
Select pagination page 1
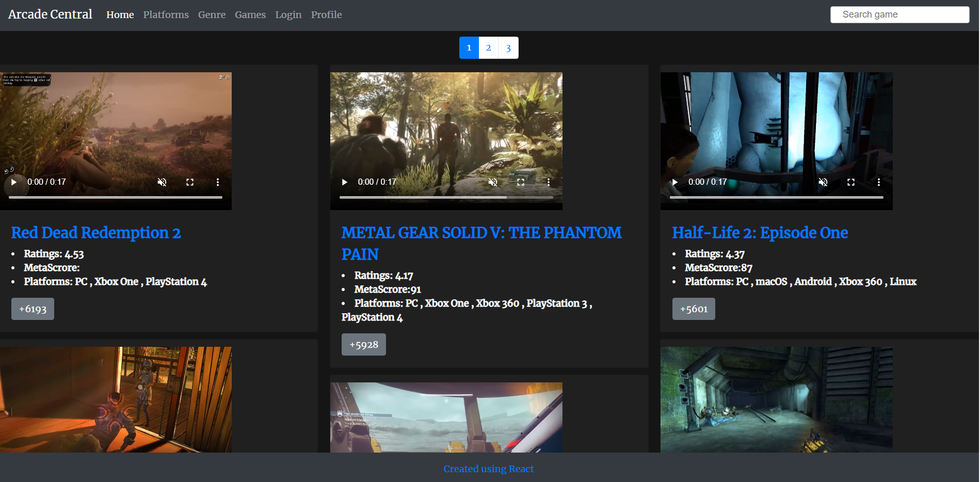point(469,48)
